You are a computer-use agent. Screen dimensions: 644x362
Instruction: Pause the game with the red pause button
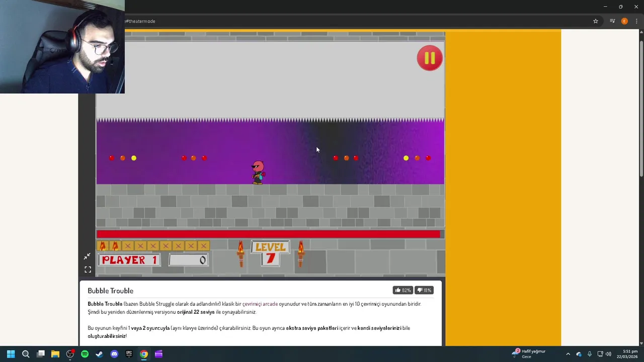coord(429,58)
